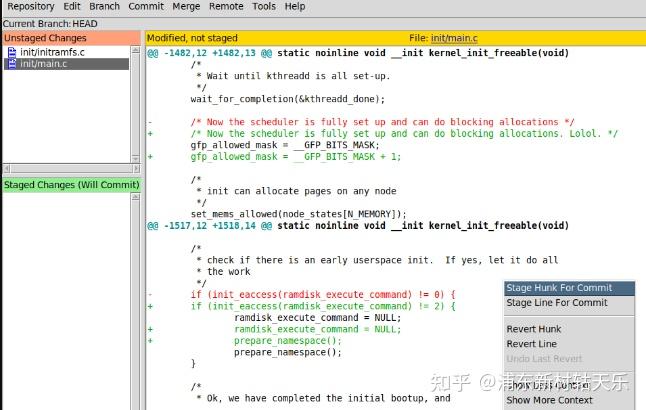This screenshot has height=410, width=646.
Task: Click the comment: init can allocate pages on any node
Action: 296,191
